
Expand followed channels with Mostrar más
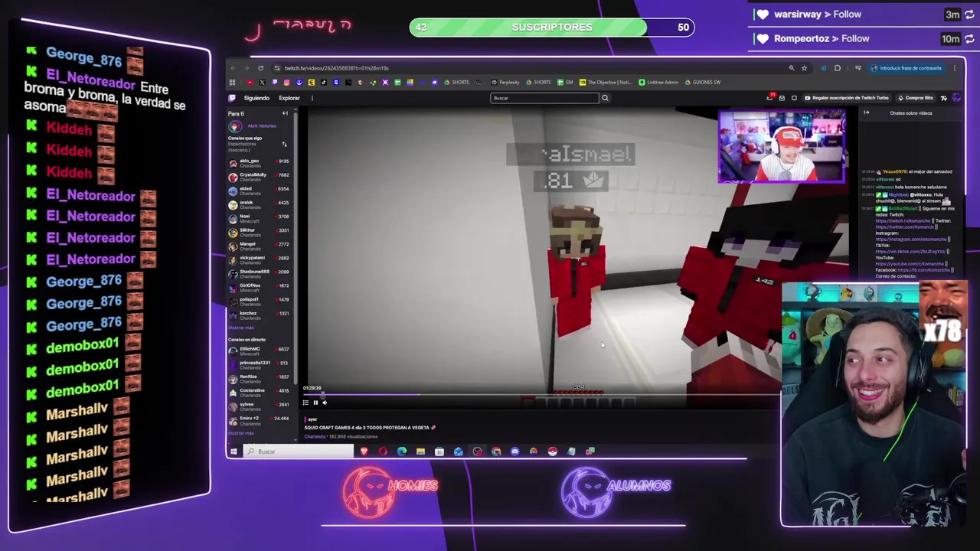click(x=240, y=328)
